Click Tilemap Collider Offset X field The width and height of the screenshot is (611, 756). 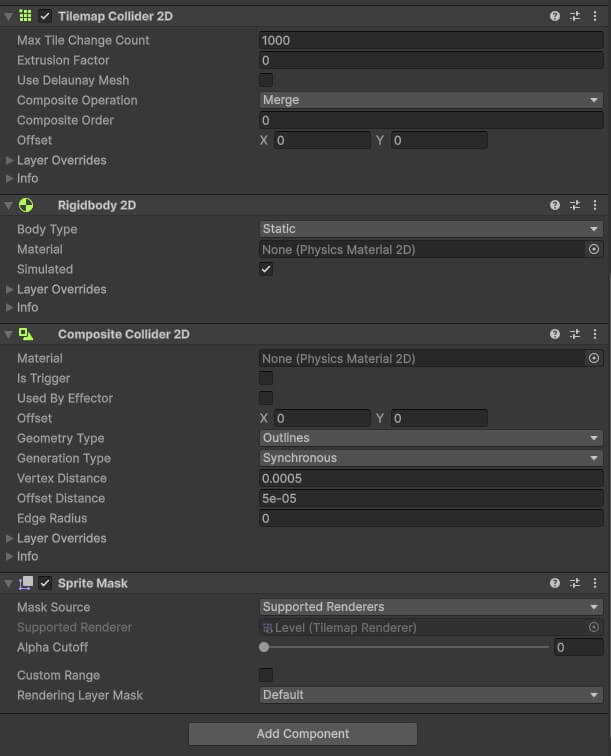(x=322, y=140)
